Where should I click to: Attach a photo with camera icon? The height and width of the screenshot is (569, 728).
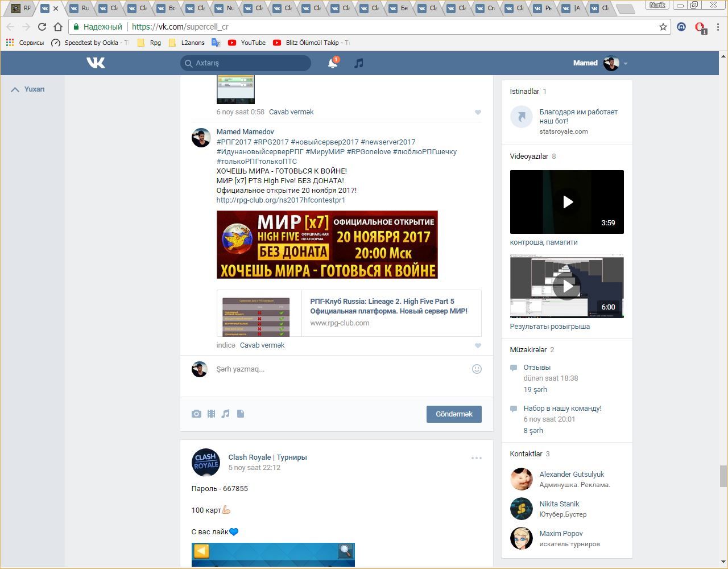click(x=196, y=414)
